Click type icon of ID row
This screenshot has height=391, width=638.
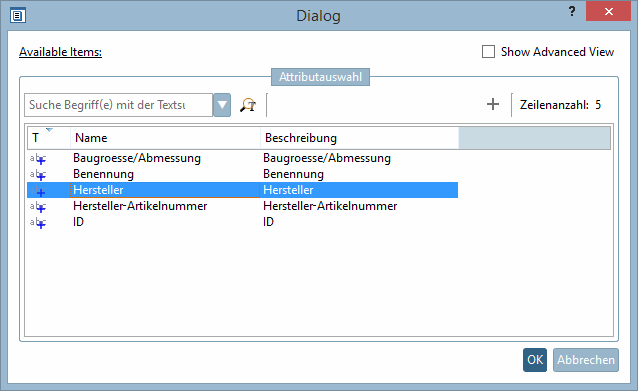[x=38, y=222]
